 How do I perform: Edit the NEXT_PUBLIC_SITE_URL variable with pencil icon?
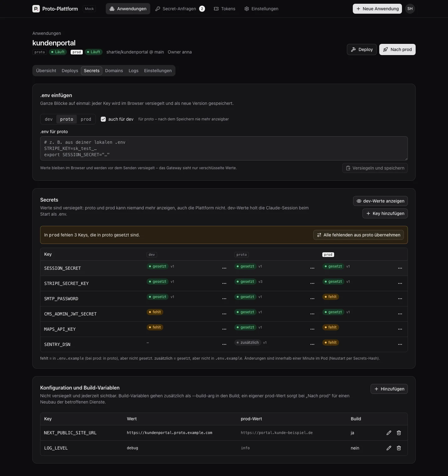click(389, 433)
